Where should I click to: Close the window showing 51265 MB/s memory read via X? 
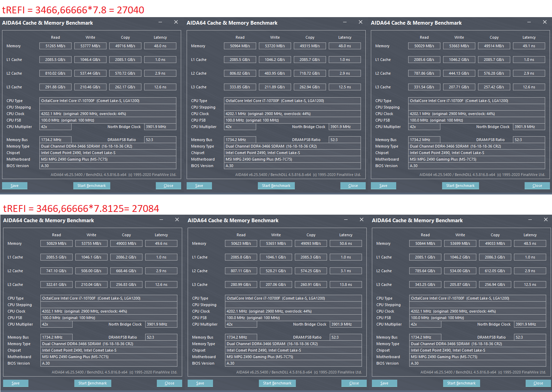click(176, 22)
